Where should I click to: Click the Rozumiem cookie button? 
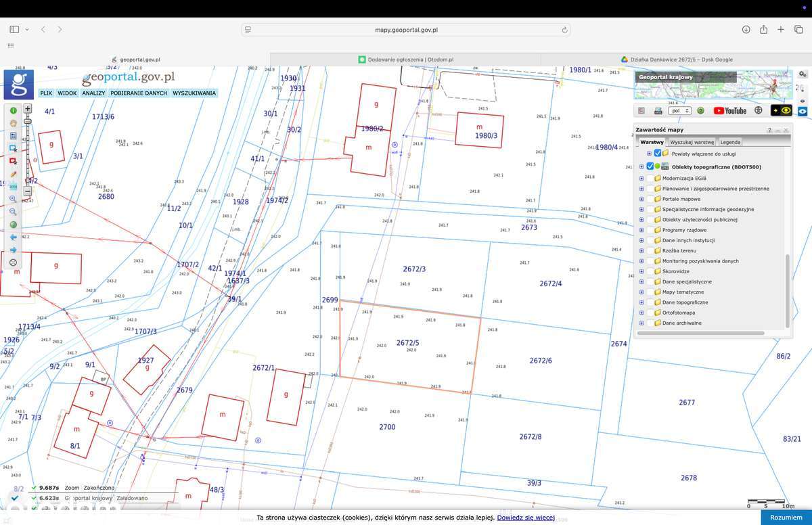(786, 518)
